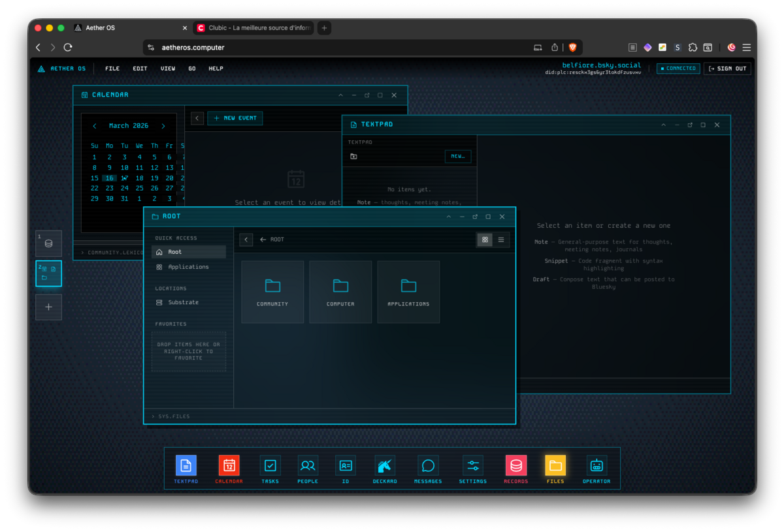Open the Edit menu
The height and width of the screenshot is (532, 784).
pyautogui.click(x=140, y=69)
